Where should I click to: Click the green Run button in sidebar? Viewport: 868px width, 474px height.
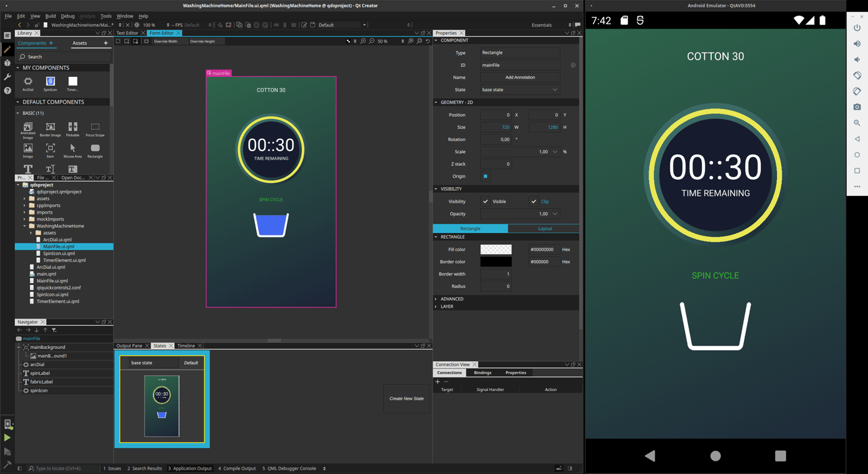point(7,437)
